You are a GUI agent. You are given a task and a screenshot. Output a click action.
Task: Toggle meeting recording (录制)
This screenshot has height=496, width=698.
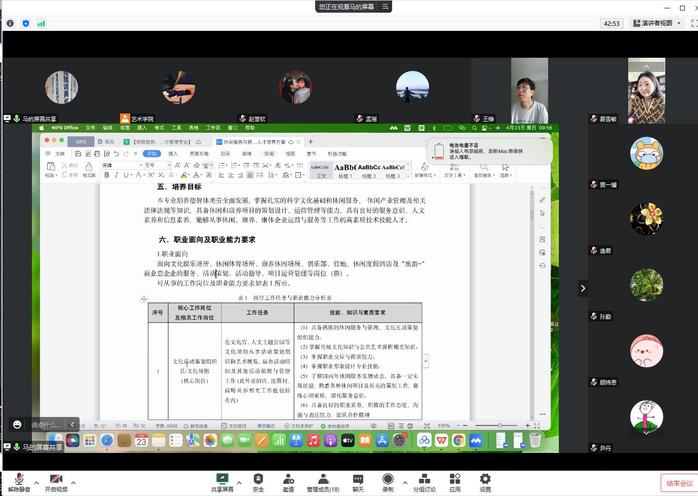387,480
